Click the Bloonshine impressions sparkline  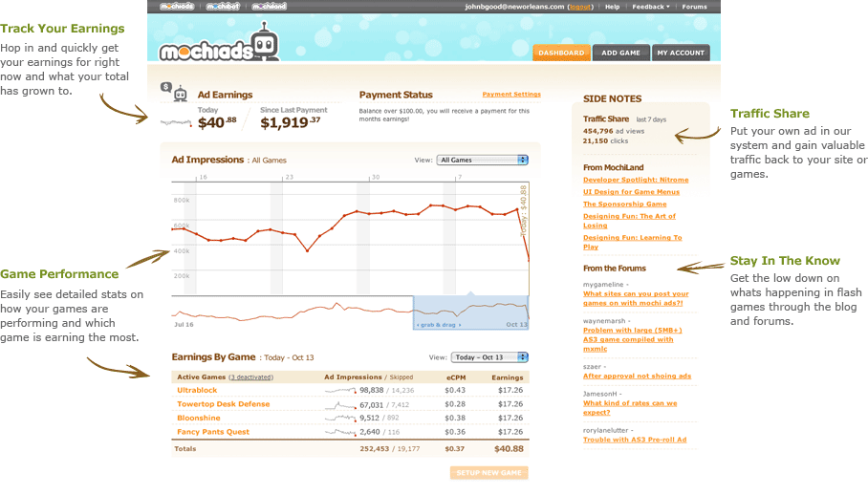point(340,418)
